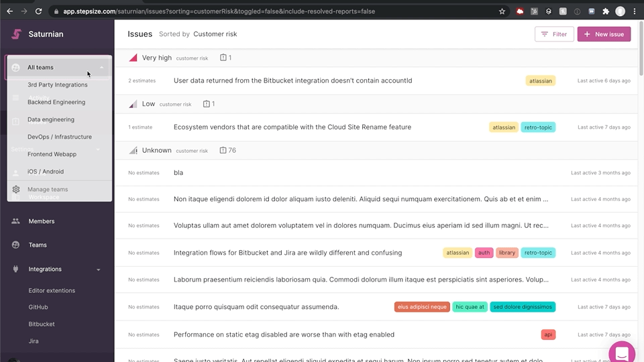Image resolution: width=644 pixels, height=362 pixels.
Task: Open the chat widget bubble
Action: (622, 353)
